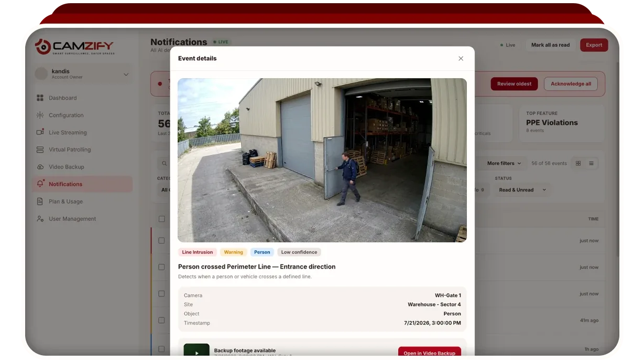Open the More filters dropdown
Image resolution: width=644 pixels, height=363 pixels.
[x=504, y=163]
